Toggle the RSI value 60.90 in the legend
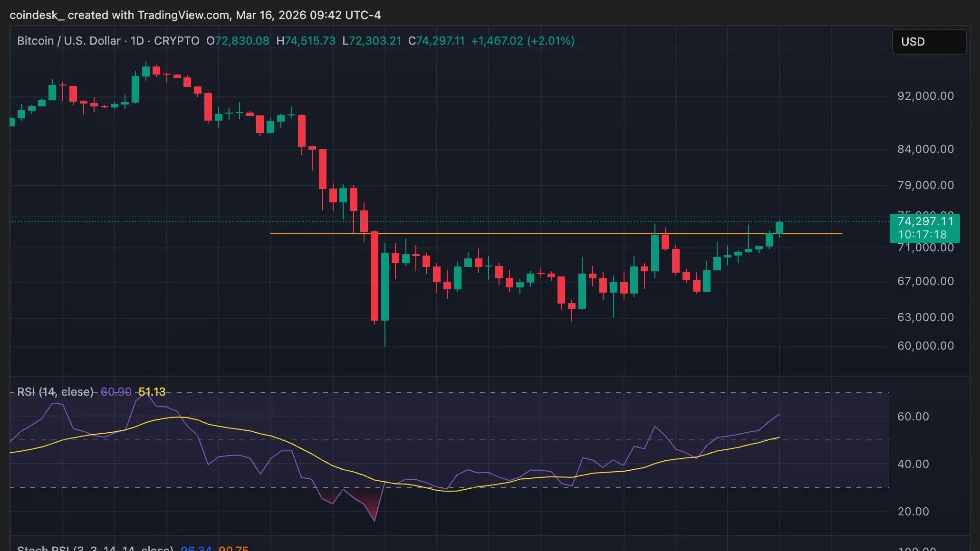The width and height of the screenshot is (980, 551). point(115,391)
